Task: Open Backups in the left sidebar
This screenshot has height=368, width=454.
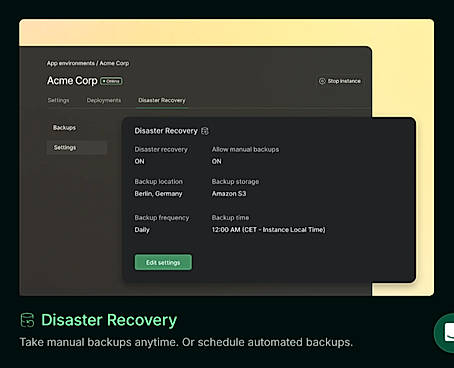Action: [64, 128]
